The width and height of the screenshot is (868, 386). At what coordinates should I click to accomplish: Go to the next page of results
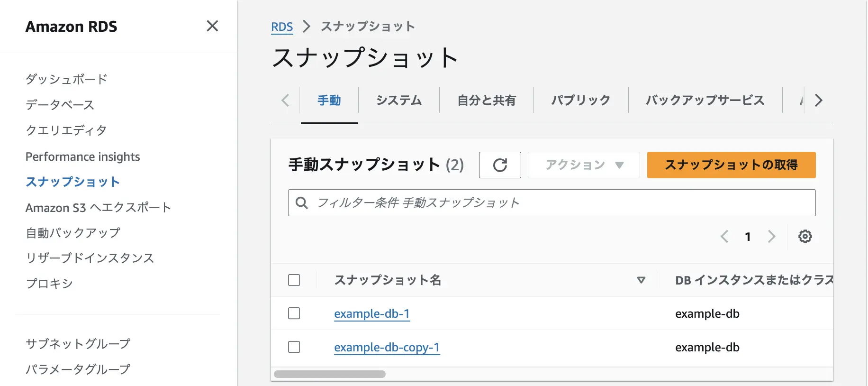[771, 236]
